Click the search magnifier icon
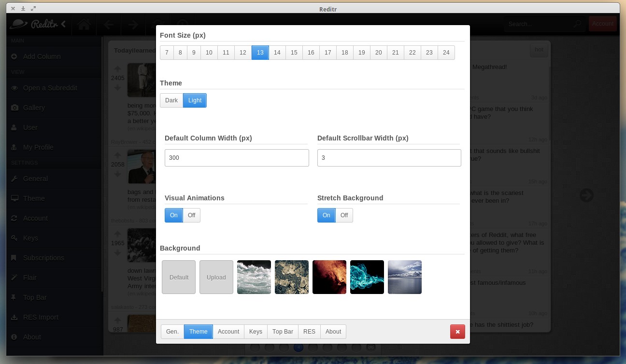 (577, 24)
